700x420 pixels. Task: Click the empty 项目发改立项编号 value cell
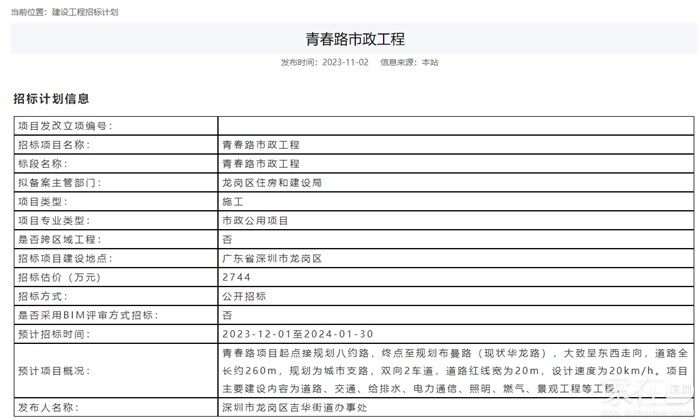(454, 126)
